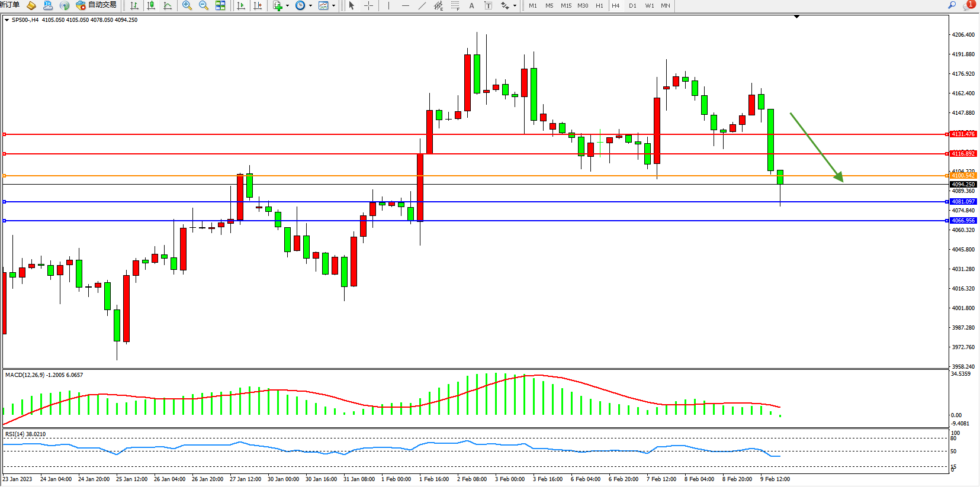The height and width of the screenshot is (487, 980).
Task: Toggle the chart shift button
Action: click(x=258, y=5)
